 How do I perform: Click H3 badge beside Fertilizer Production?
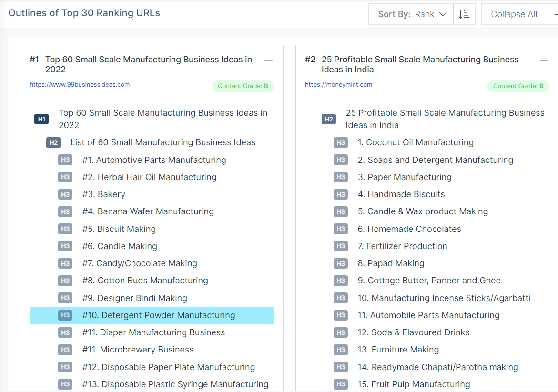coord(340,246)
